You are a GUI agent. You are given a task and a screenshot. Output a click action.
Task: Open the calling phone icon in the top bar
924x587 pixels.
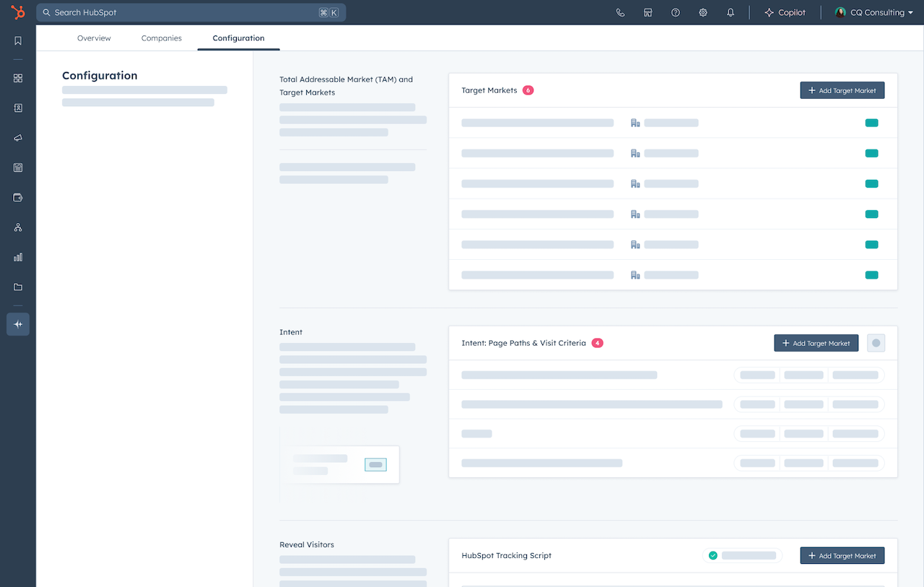(620, 12)
